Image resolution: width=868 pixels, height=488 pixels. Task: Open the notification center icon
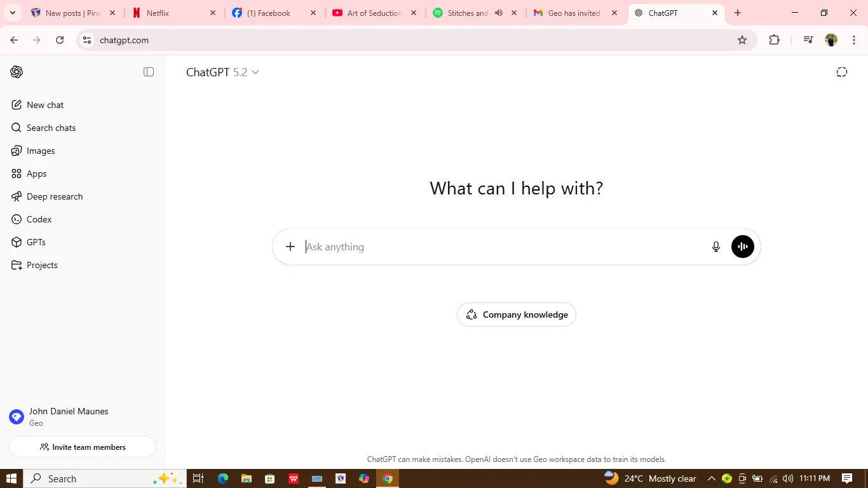click(x=847, y=478)
